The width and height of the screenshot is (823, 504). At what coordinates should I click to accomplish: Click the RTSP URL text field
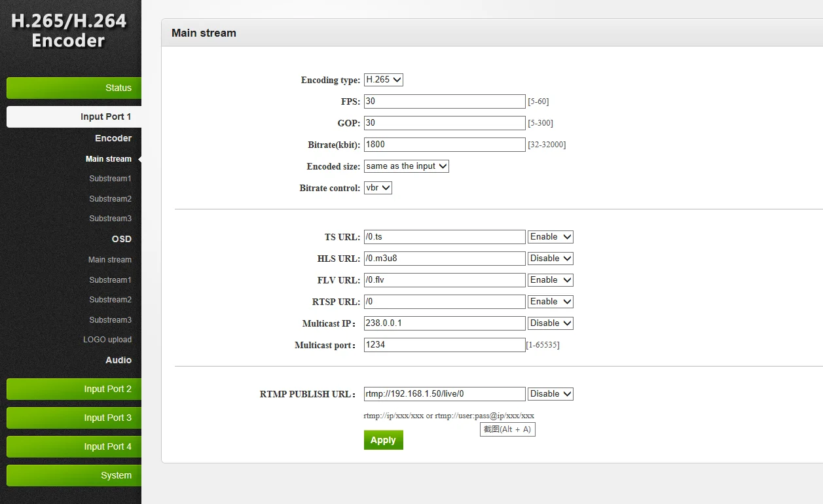point(445,302)
